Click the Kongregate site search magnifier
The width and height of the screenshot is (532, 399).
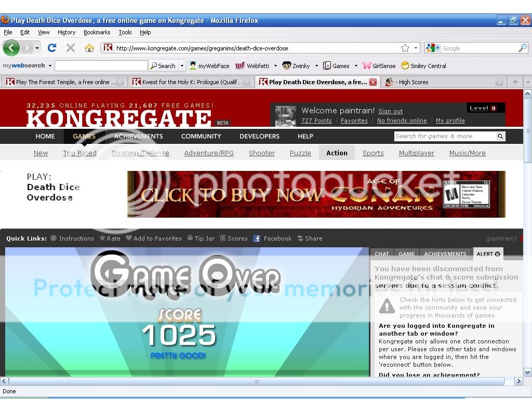tap(500, 136)
